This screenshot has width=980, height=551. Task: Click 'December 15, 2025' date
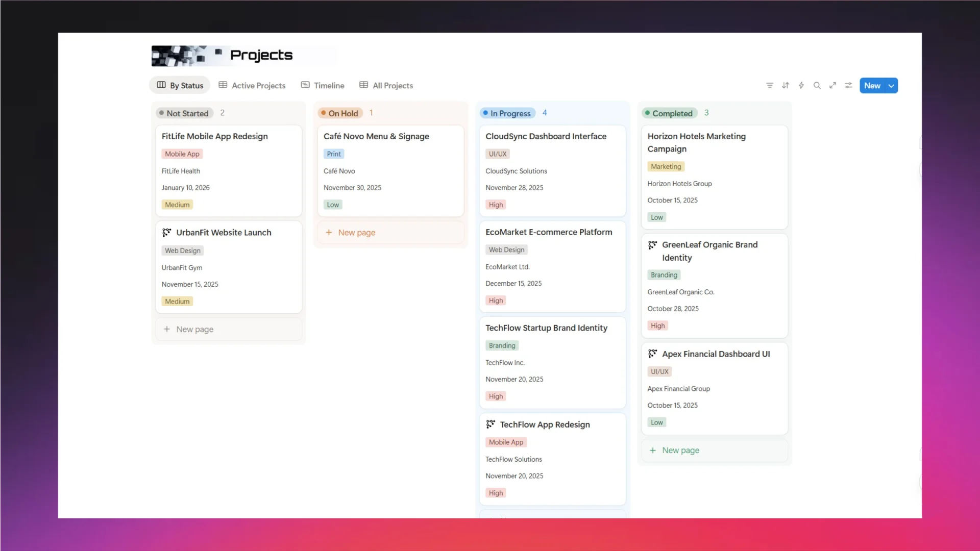pos(513,284)
